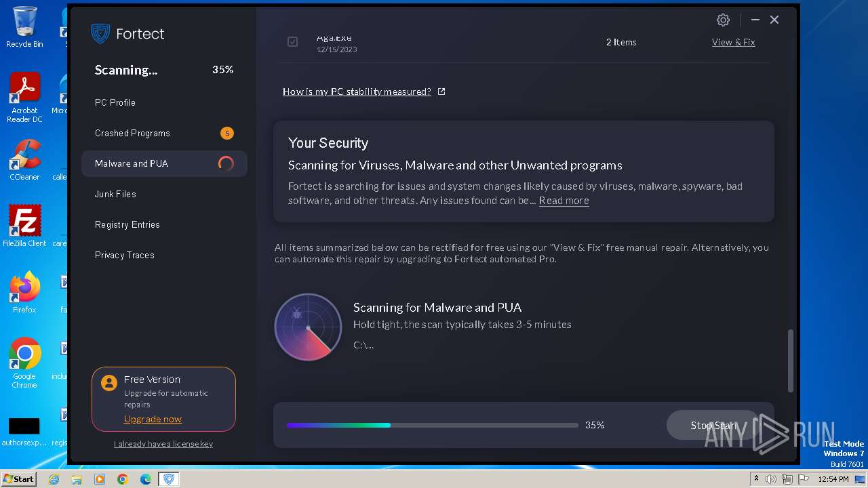868x488 pixels.
Task: Click the '2 Items' text
Action: click(621, 42)
